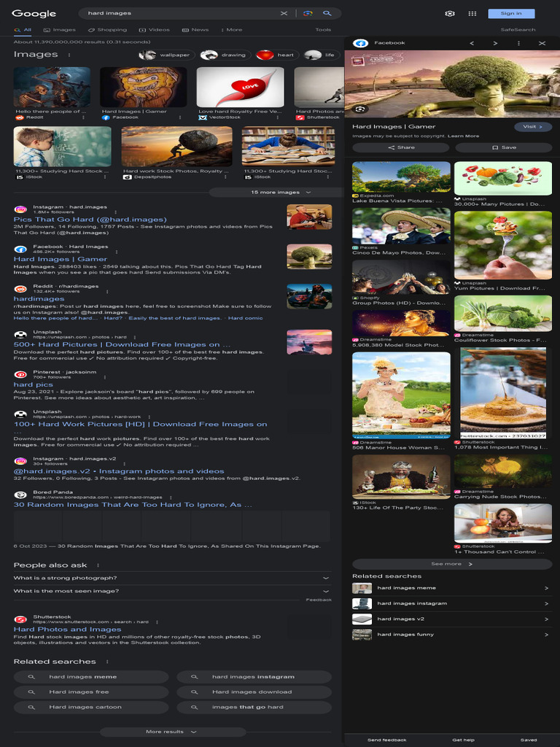Open Cauliflower Stock Photos Dreamstime thumbnail
Viewport: 560px width, 747px height.
coord(503,313)
